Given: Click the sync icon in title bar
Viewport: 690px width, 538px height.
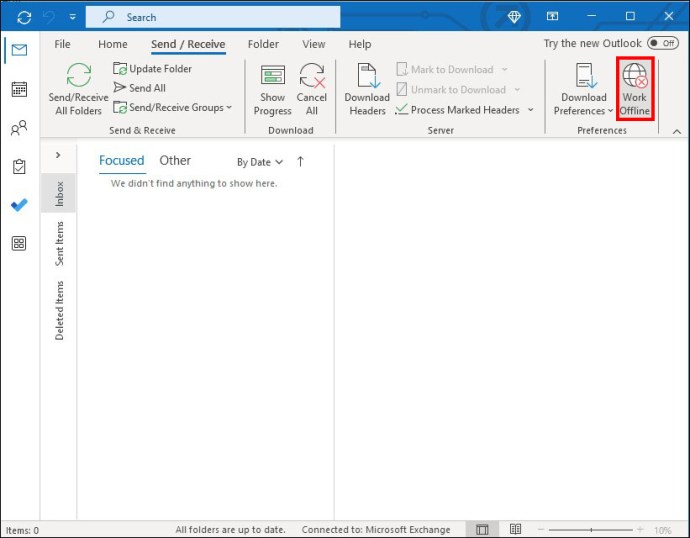Looking at the screenshot, I should point(24,17).
